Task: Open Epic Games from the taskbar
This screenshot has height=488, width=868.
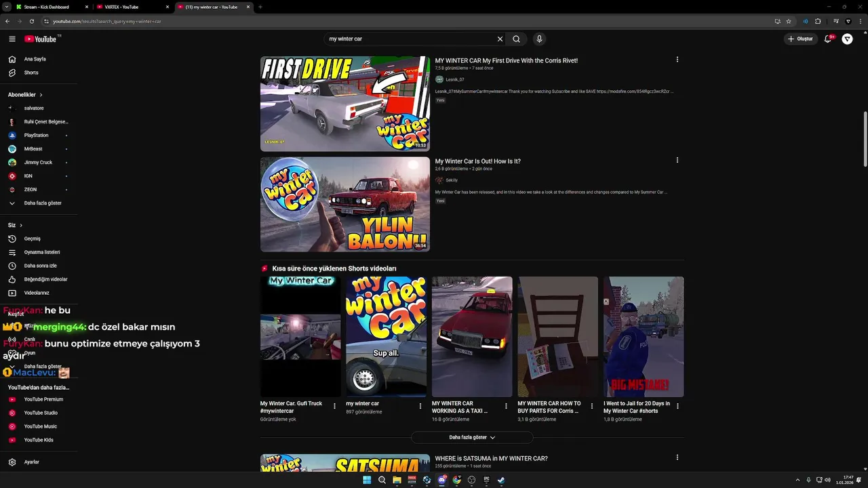Action: coord(486,480)
